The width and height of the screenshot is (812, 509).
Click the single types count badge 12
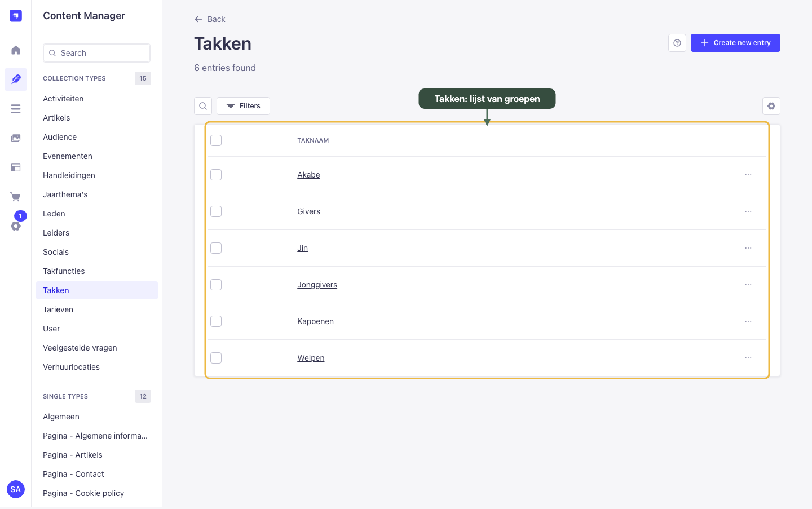(x=143, y=396)
